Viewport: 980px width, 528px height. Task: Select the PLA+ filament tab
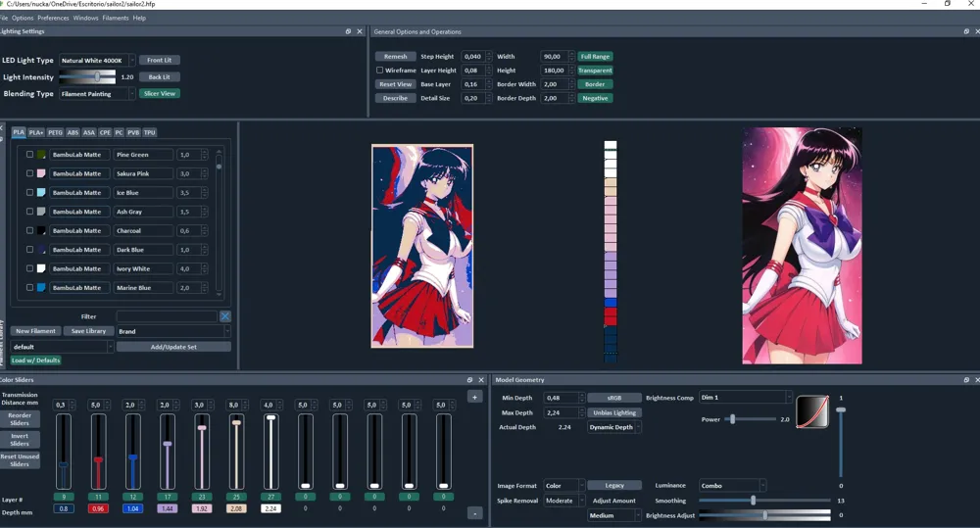click(36, 132)
